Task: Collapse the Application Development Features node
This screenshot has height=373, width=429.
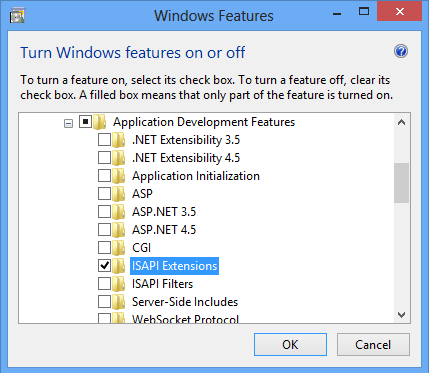Action: point(68,124)
